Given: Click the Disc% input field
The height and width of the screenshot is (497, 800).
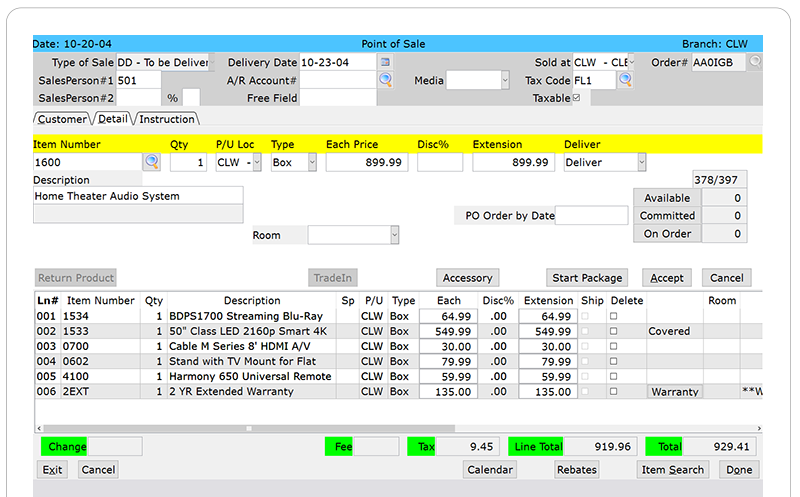Looking at the screenshot, I should pos(440,162).
